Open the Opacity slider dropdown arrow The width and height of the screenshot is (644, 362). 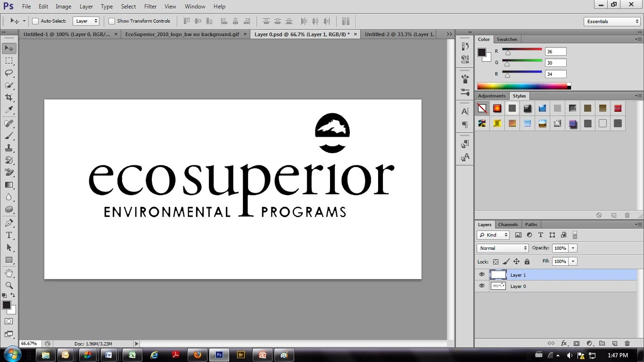tap(573, 248)
